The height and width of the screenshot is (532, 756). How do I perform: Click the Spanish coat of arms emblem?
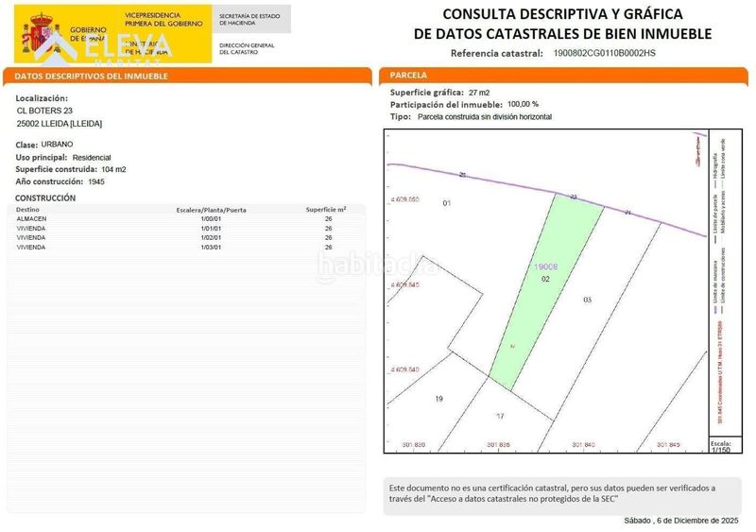[41, 34]
